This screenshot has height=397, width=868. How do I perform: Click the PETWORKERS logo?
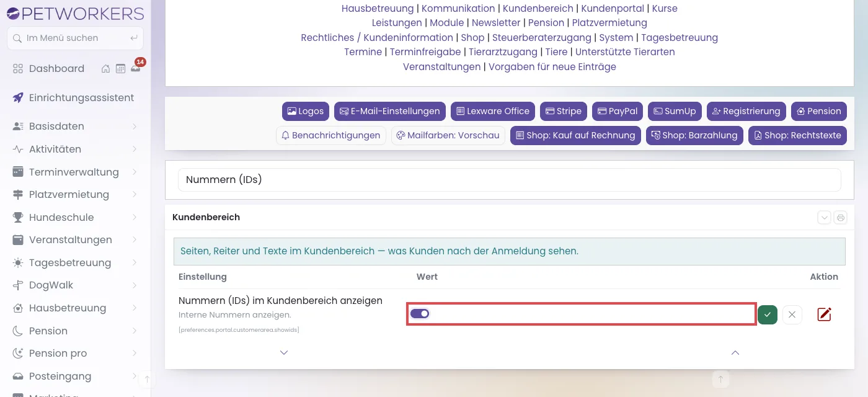click(75, 13)
